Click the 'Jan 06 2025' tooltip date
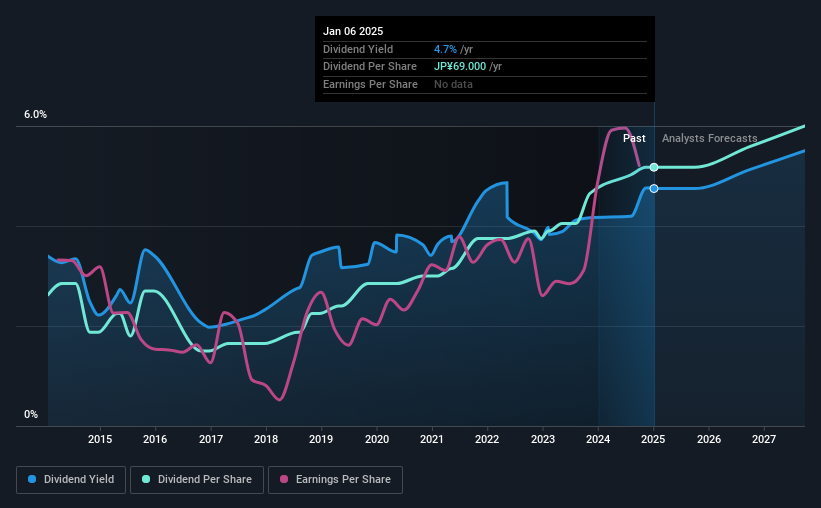This screenshot has height=508, width=821. pyautogui.click(x=353, y=31)
